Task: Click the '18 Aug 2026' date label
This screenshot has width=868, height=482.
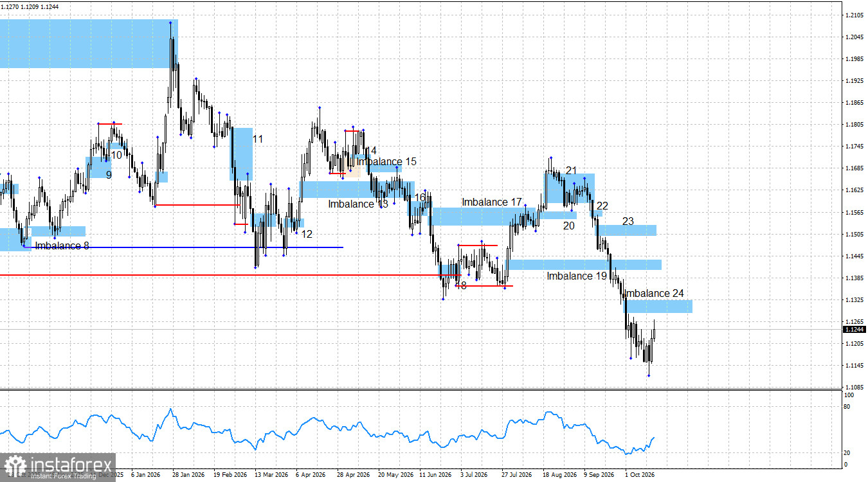Action: coord(559,475)
